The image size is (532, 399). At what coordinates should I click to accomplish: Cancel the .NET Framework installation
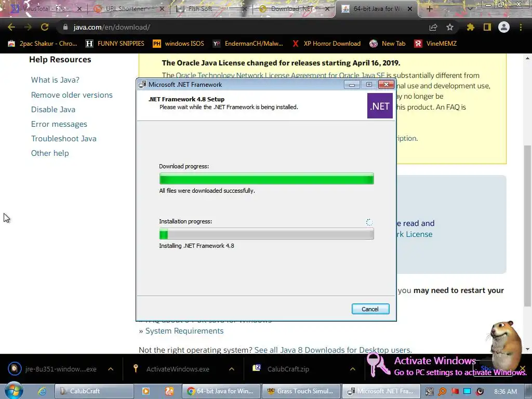click(370, 309)
